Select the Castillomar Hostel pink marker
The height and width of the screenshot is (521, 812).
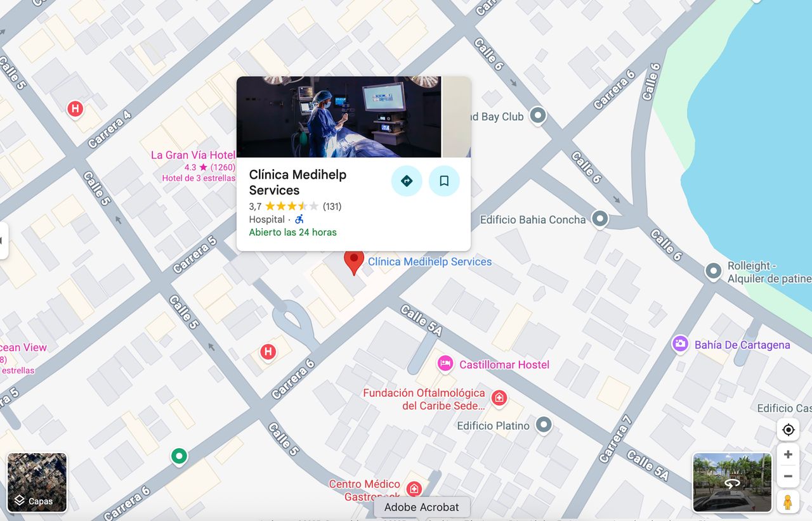click(x=446, y=364)
